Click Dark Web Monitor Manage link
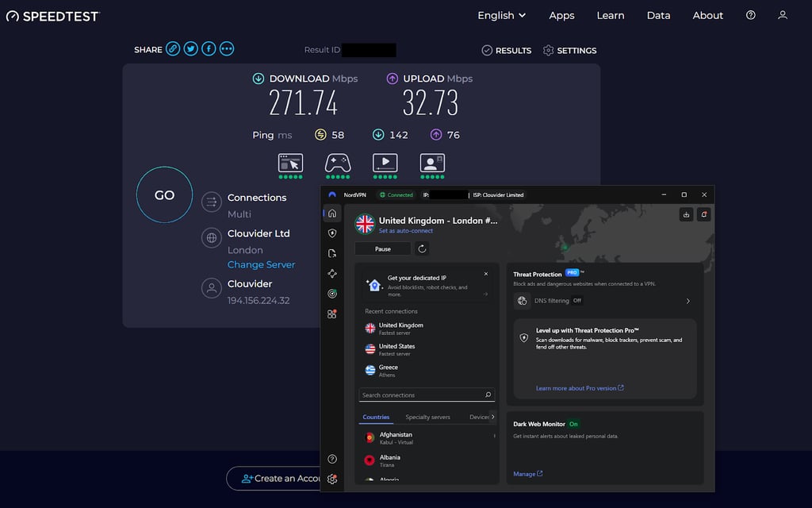 (527, 474)
